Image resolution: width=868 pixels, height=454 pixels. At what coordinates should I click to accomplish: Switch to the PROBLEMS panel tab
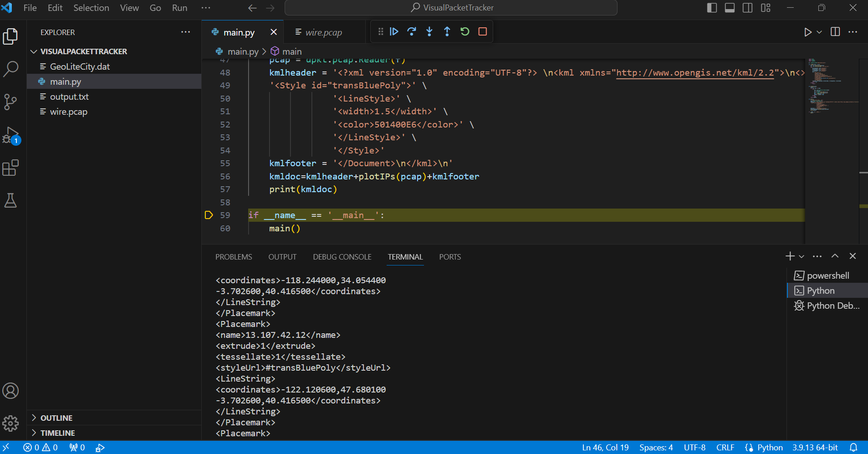tap(234, 257)
